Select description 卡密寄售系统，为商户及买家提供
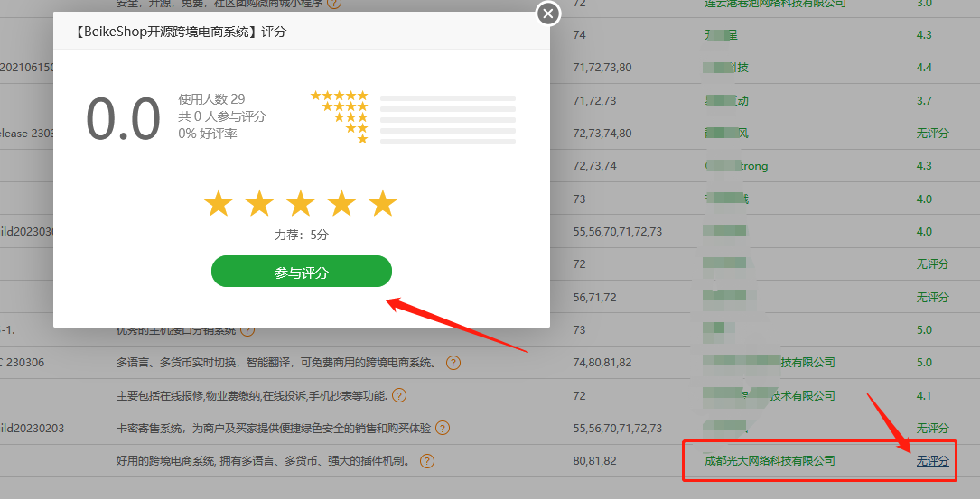This screenshot has width=980, height=499. pos(274,428)
